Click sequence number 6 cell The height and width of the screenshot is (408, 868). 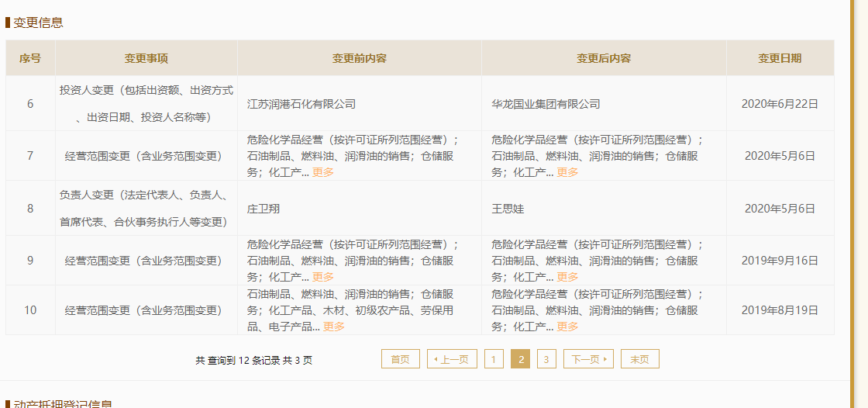click(30, 104)
